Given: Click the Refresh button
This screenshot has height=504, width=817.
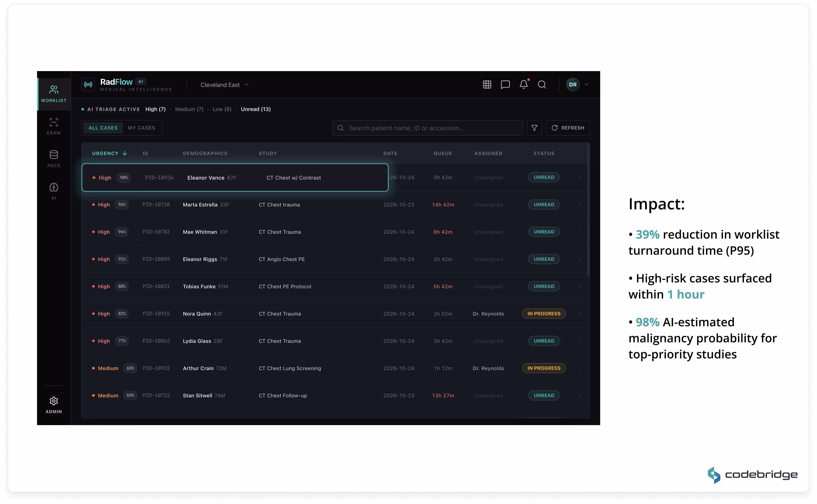Looking at the screenshot, I should [x=568, y=128].
